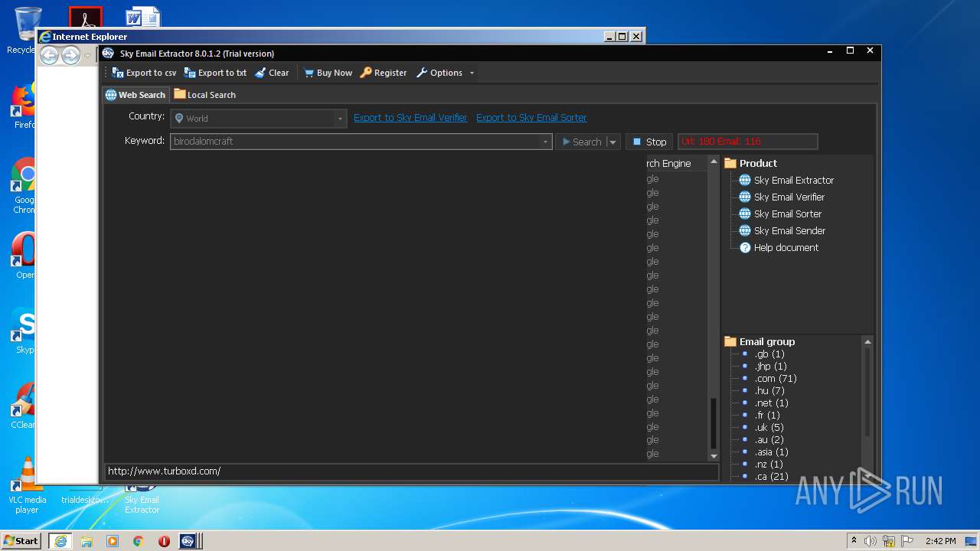Open the Chrome taskbar icon
The image size is (980, 551).
pos(139,541)
